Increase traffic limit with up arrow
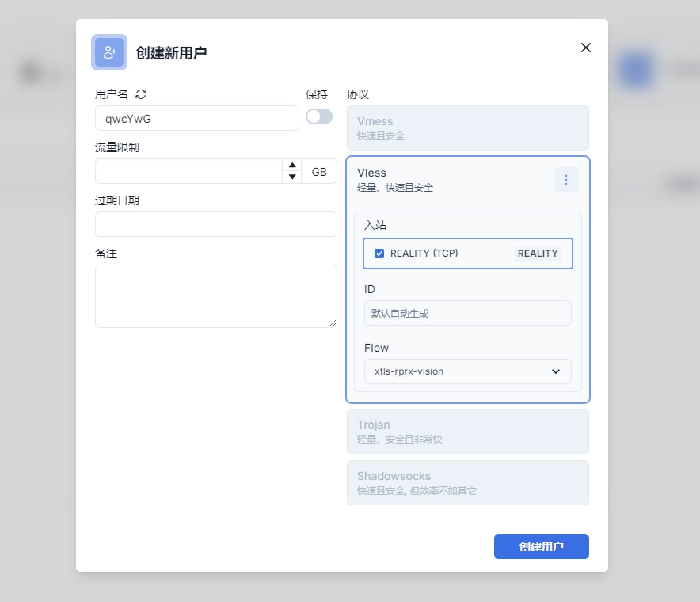 click(x=292, y=166)
